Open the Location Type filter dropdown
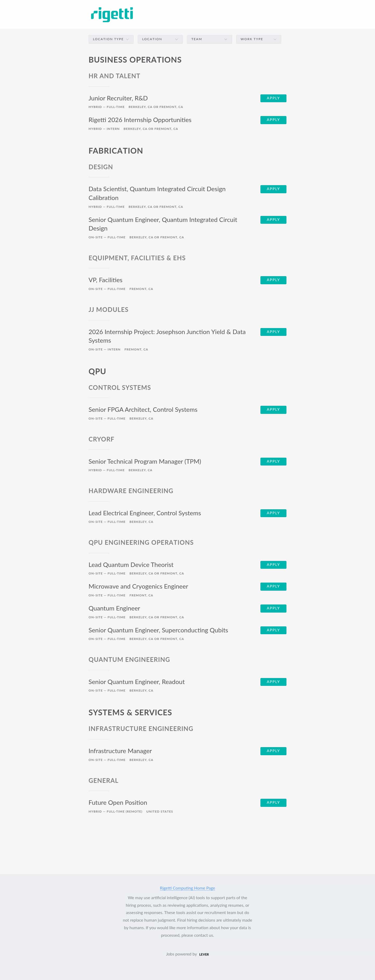 111,39
